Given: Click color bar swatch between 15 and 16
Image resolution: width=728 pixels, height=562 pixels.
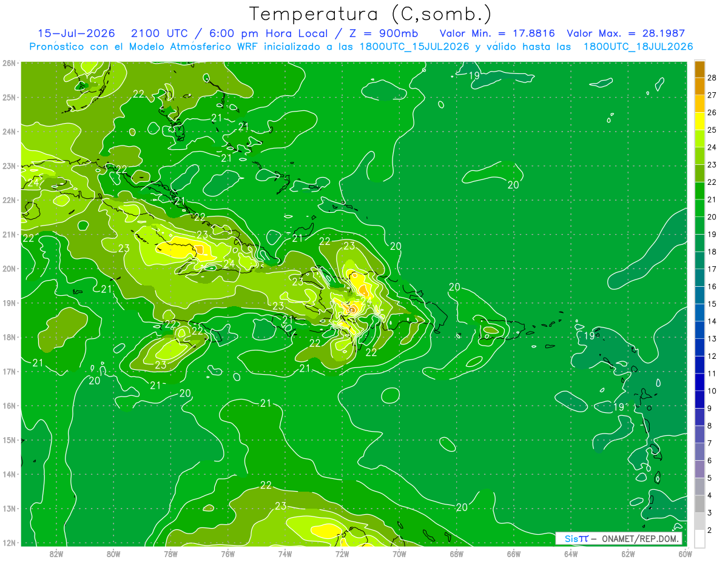Looking at the screenshot, I should [699, 295].
